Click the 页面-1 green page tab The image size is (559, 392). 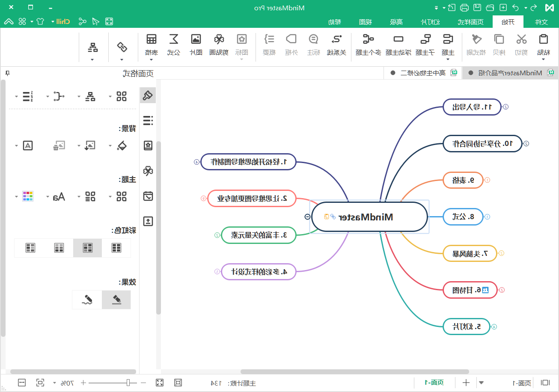pyautogui.click(x=434, y=383)
